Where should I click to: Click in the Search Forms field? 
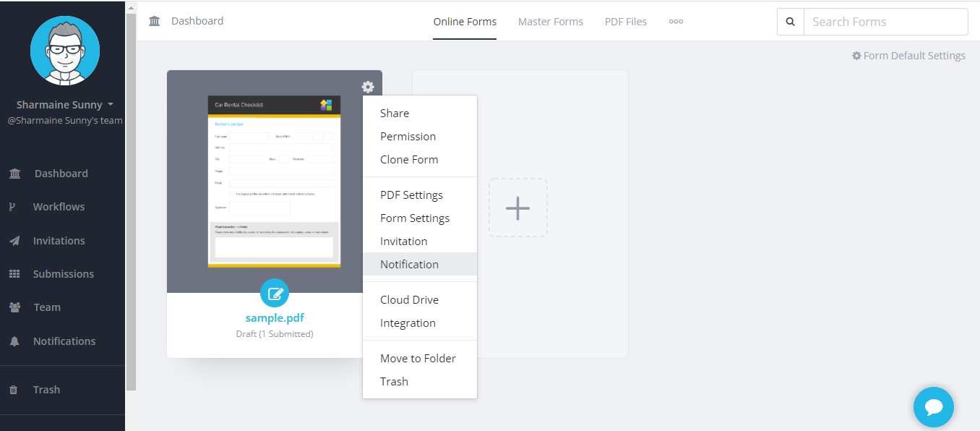[885, 22]
